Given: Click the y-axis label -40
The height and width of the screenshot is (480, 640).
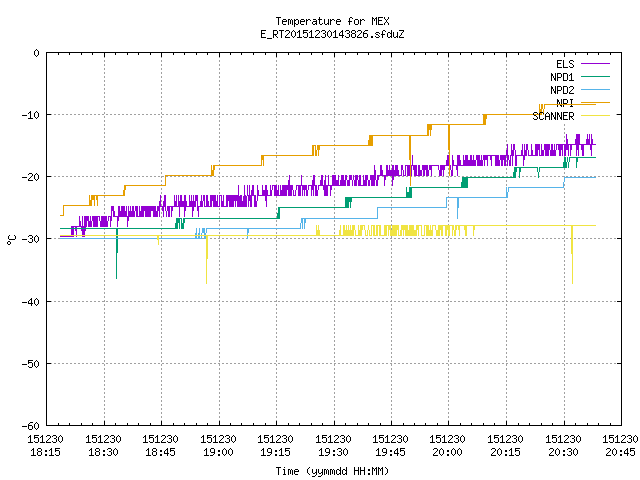Looking at the screenshot, I should click(x=31, y=302).
